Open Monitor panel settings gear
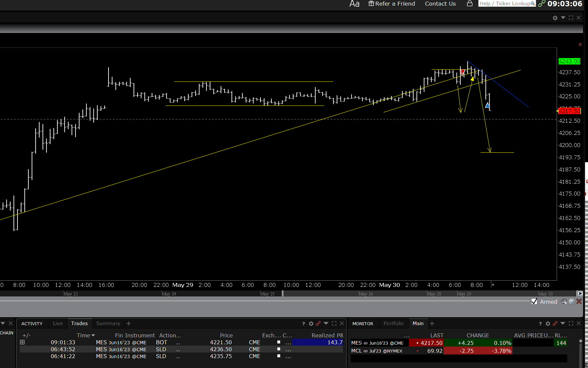This screenshot has height=368, width=588. (x=548, y=323)
